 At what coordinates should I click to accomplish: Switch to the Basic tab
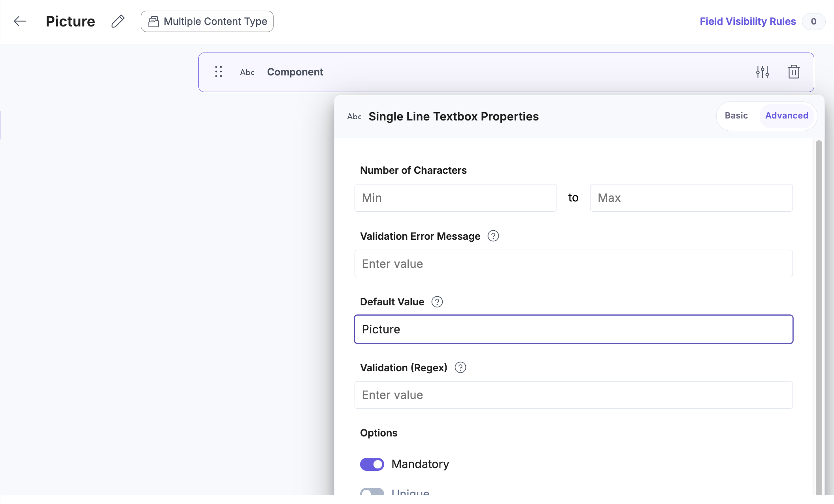pos(736,116)
